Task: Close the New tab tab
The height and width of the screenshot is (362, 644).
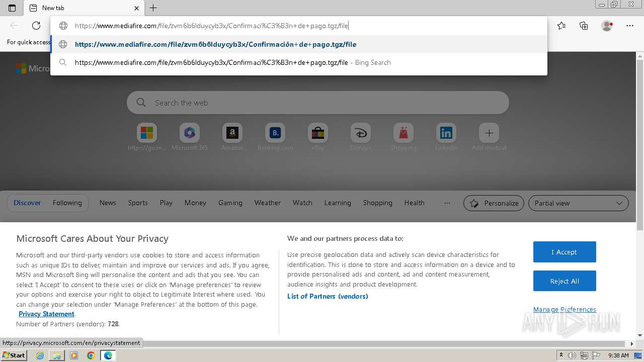Action: coord(137,8)
